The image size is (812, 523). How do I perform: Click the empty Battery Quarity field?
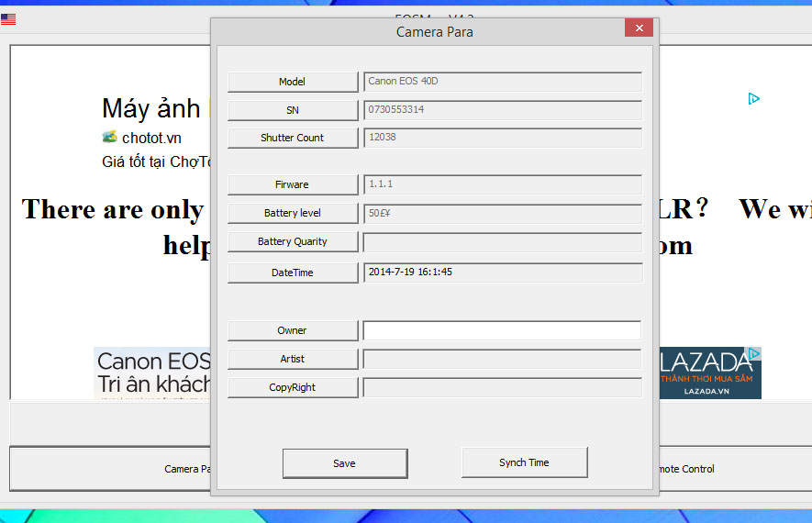(502, 242)
